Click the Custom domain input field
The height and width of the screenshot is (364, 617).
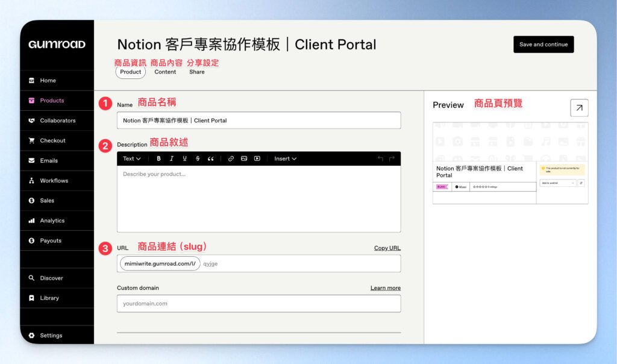click(x=258, y=304)
